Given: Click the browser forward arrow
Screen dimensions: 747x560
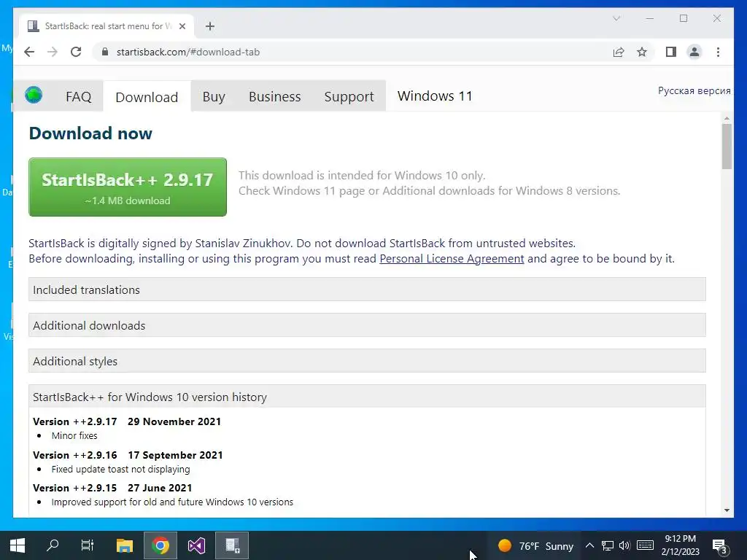Looking at the screenshot, I should point(53,52).
